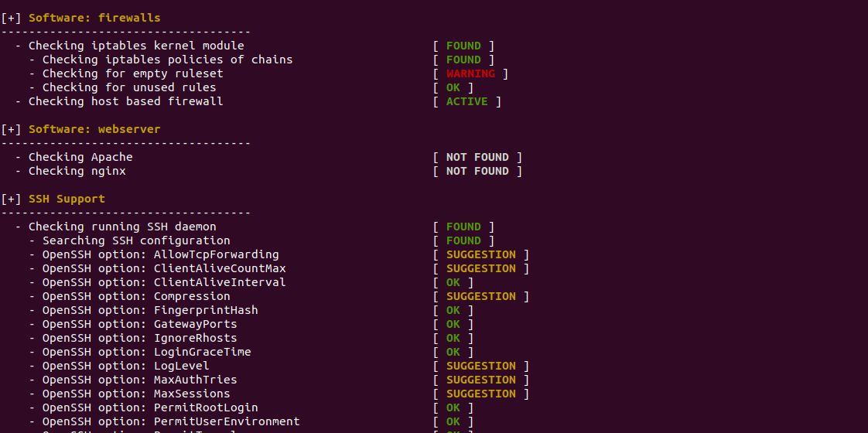
Task: Click SUGGESTION status for Compression option
Action: [481, 296]
